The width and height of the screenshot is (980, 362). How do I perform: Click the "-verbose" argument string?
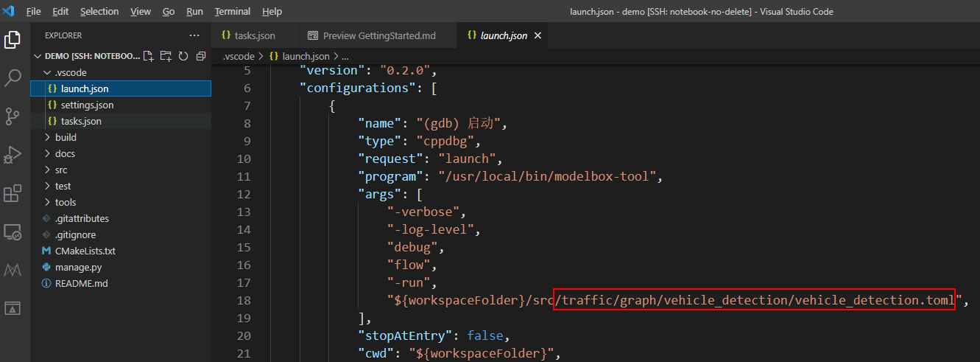(x=427, y=212)
